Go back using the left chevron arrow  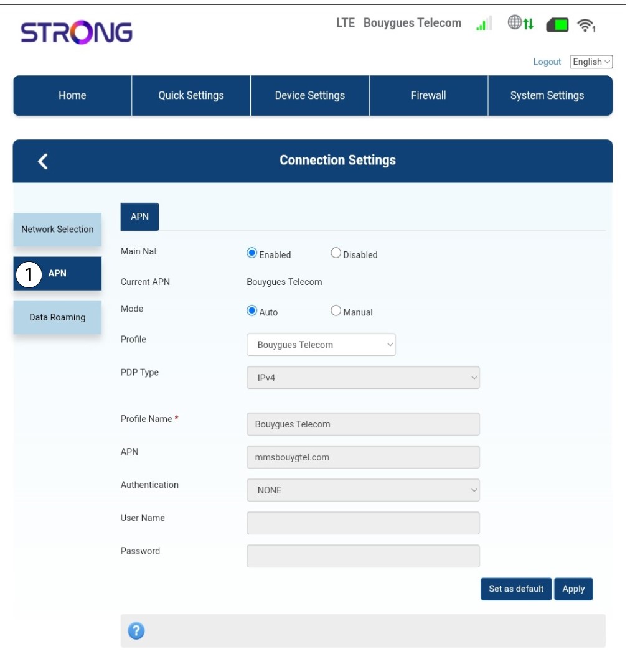click(42, 162)
